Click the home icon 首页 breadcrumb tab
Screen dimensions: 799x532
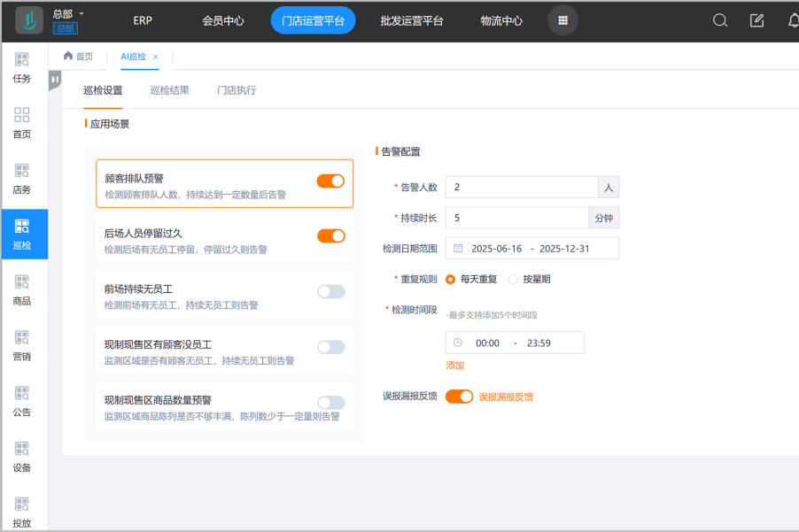78,57
